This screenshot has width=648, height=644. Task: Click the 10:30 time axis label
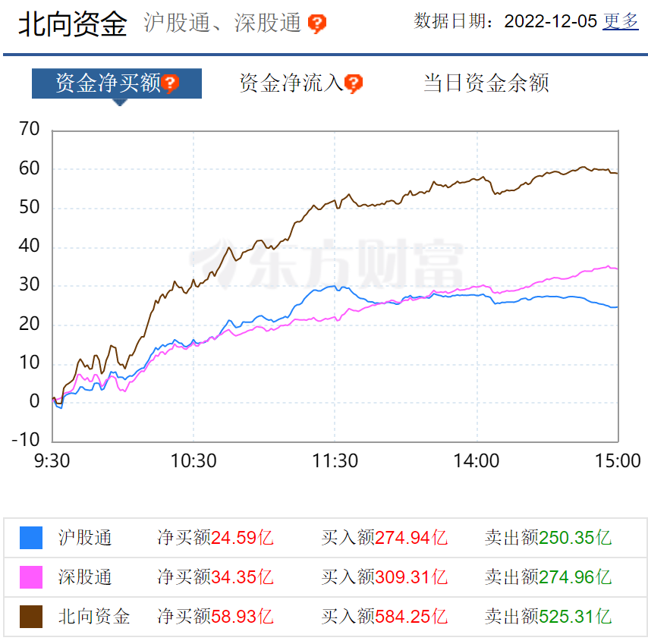coord(193,460)
